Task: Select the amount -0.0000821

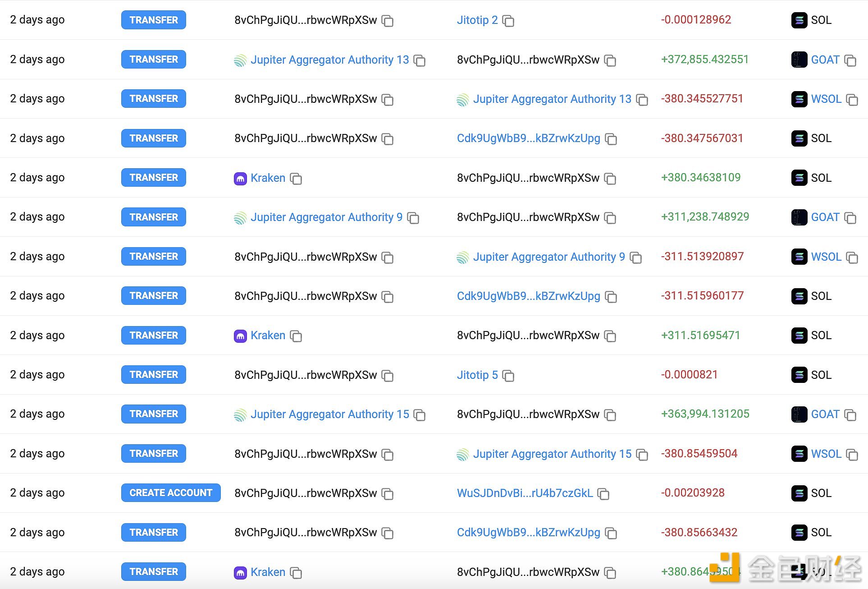Action: coord(689,374)
